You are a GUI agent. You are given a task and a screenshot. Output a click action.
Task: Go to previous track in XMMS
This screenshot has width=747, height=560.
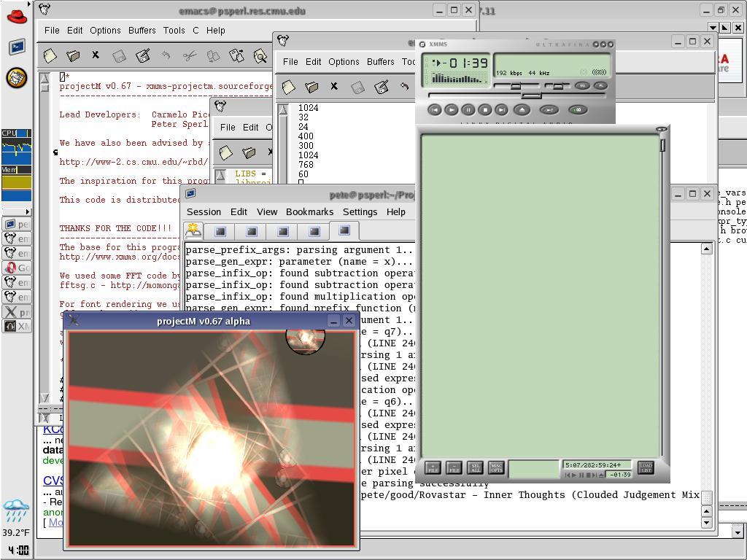click(434, 109)
